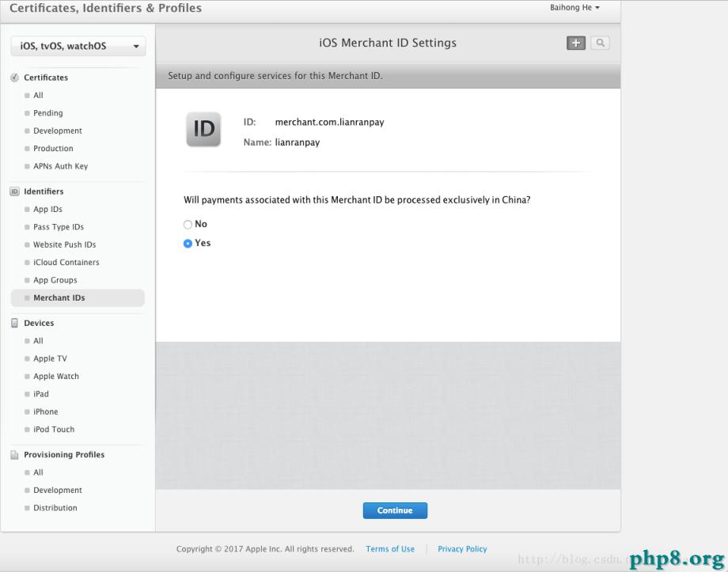The image size is (728, 572).
Task: Open Apple Watch devices
Action: [55, 376]
